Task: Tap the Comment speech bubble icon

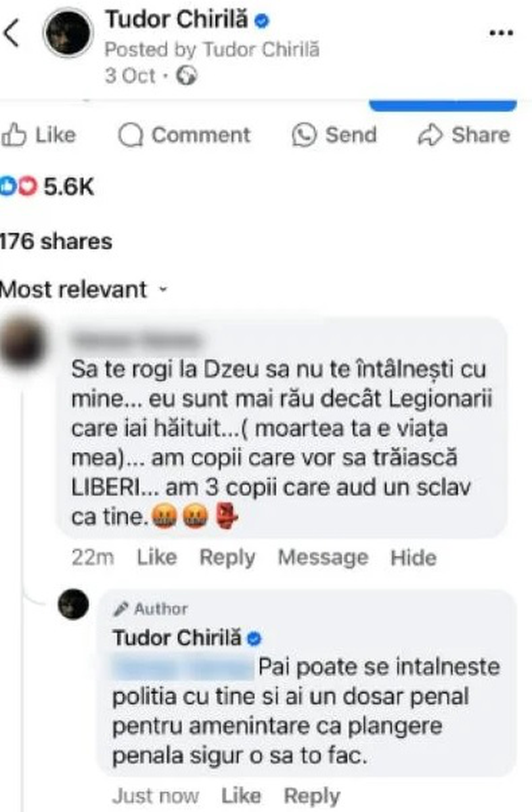Action: click(x=131, y=135)
